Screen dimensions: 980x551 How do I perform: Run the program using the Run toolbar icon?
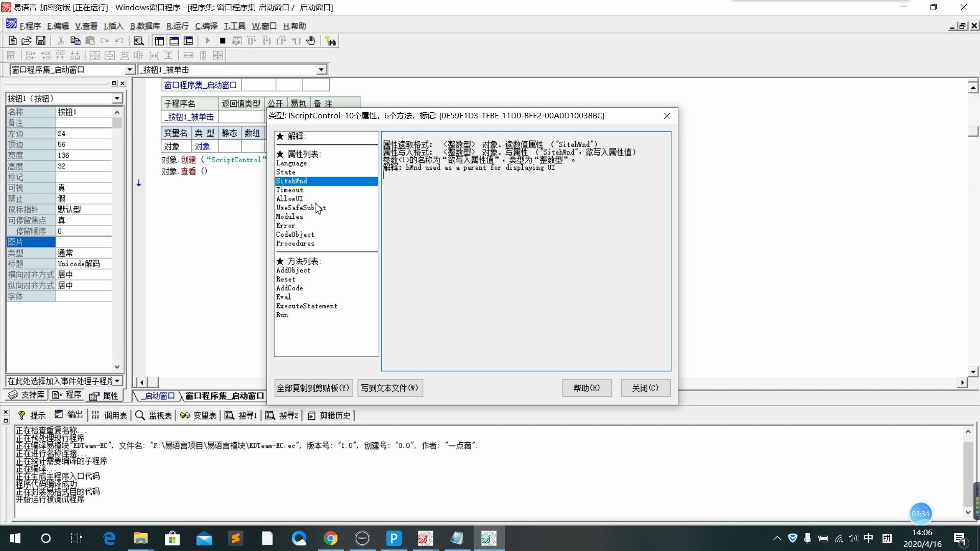coord(207,41)
